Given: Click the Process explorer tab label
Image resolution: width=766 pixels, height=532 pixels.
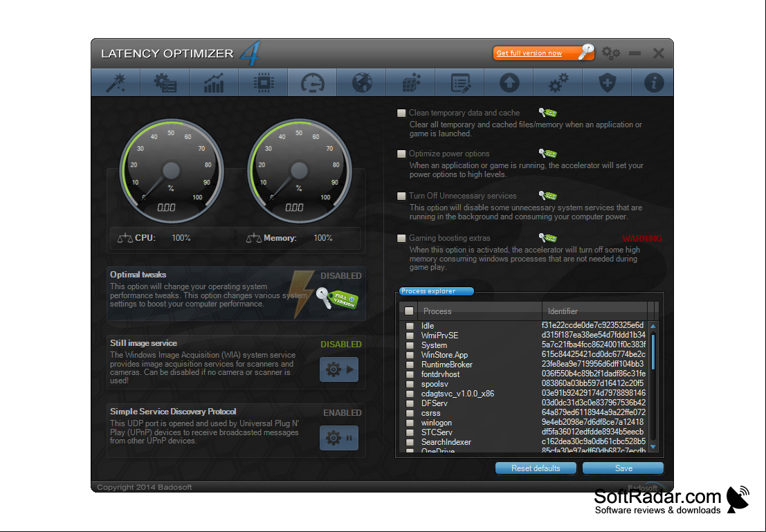Looking at the screenshot, I should 436,291.
